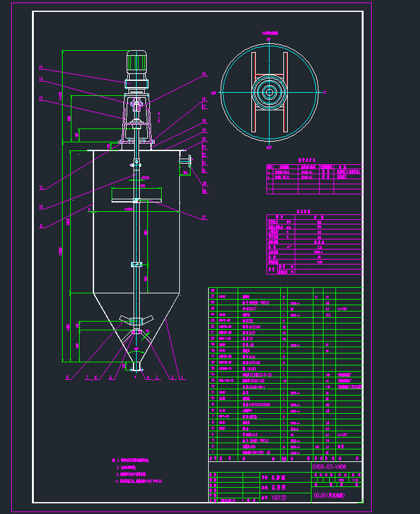420x514 pixels.
Task: Select part callout number 16
Action: tap(204, 75)
